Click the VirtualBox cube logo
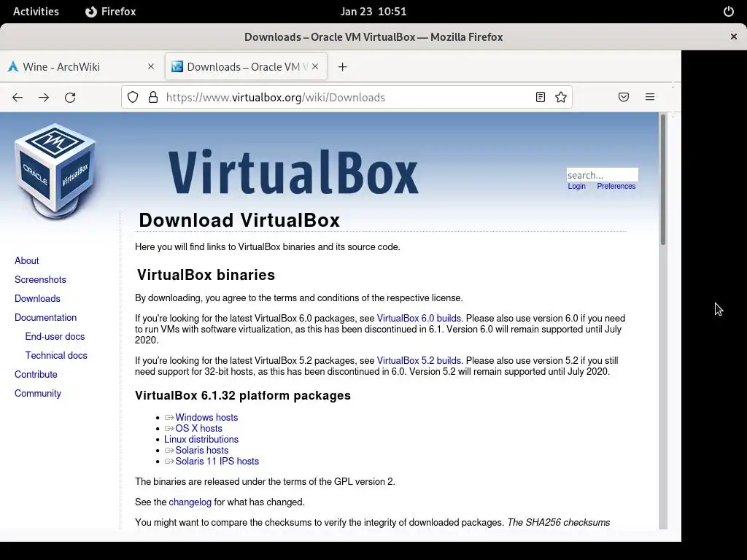The image size is (747, 560). coord(55,171)
